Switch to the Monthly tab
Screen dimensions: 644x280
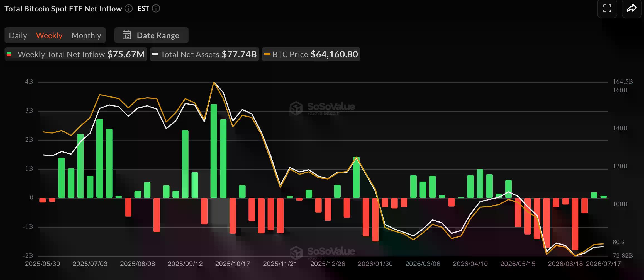86,35
